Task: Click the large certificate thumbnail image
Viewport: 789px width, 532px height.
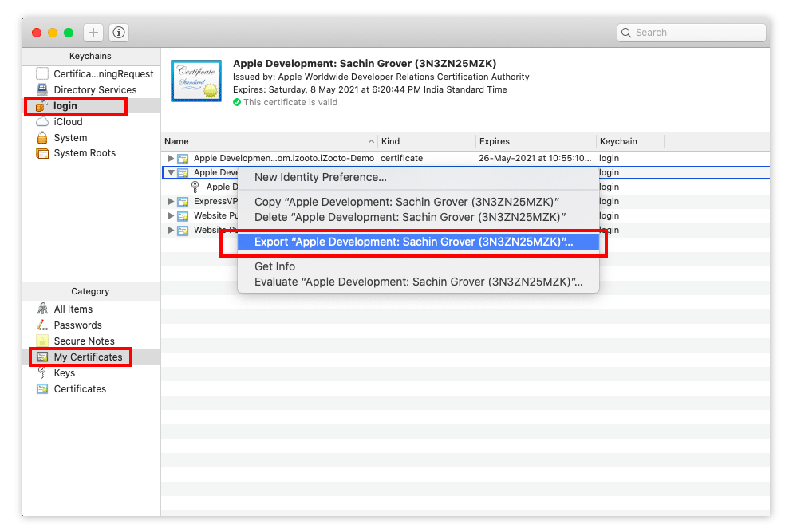Action: tap(196, 81)
